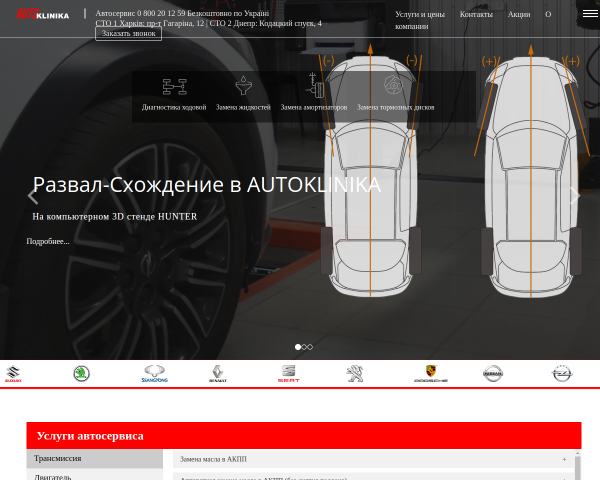Follow the 'Подробнее...' link

pos(48,241)
